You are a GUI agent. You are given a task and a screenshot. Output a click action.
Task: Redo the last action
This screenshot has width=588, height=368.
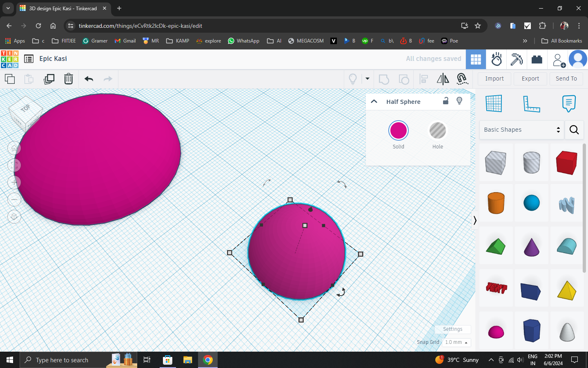(108, 79)
